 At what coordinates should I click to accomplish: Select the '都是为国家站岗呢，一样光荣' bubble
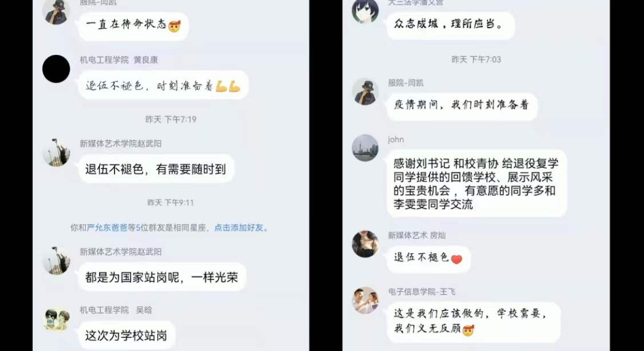coord(162,277)
